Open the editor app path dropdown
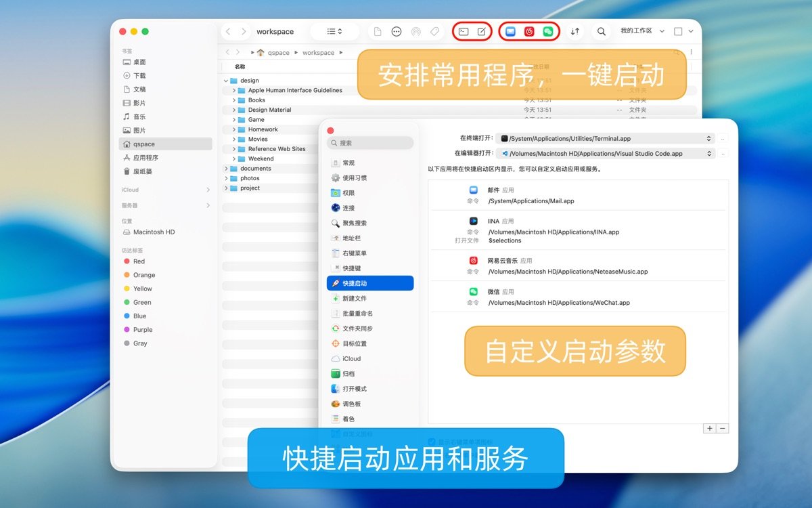The width and height of the screenshot is (812, 508). click(709, 154)
